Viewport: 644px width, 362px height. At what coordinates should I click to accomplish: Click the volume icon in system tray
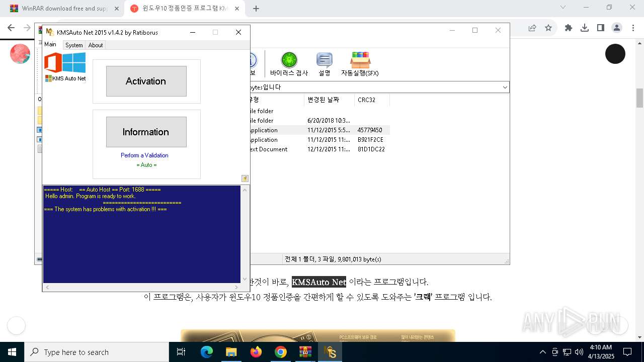pyautogui.click(x=579, y=352)
